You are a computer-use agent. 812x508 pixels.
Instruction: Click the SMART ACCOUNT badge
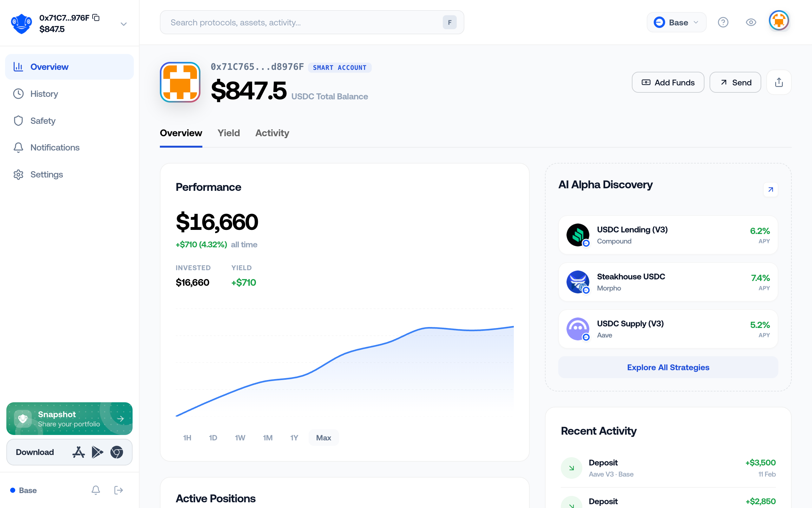[340, 68]
